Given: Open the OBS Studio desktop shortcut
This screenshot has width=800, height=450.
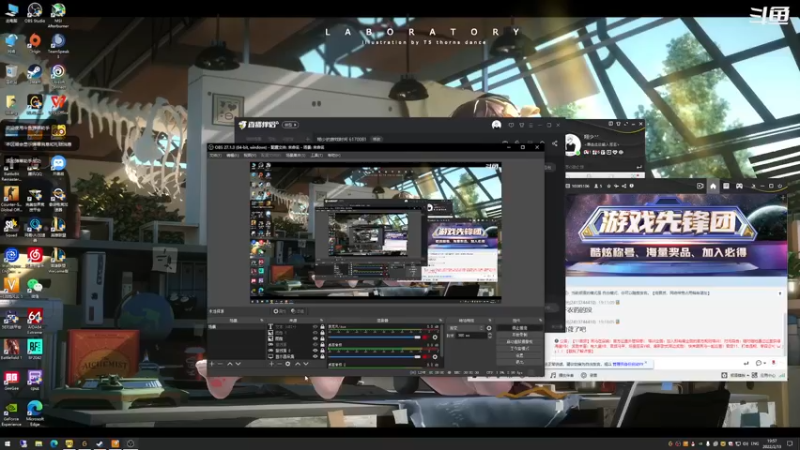Looking at the screenshot, I should tap(35, 12).
